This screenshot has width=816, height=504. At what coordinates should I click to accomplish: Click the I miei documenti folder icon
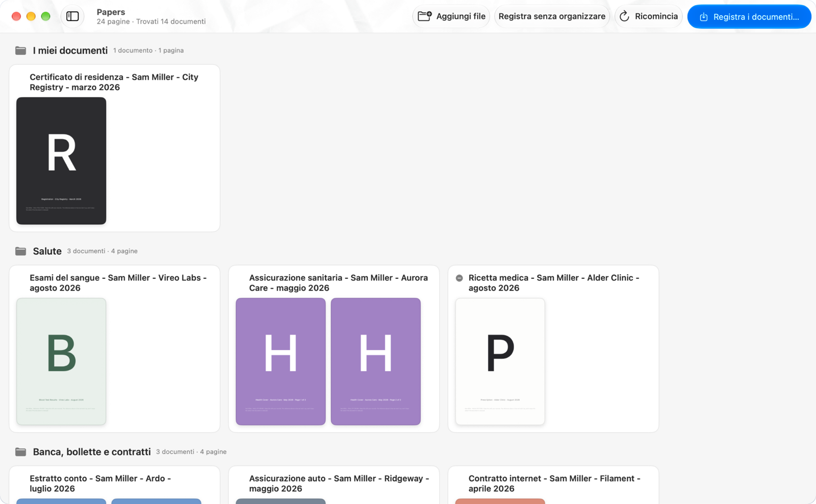click(x=20, y=50)
